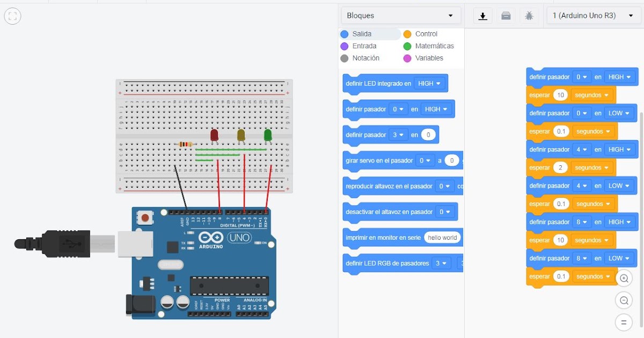Screen dimensions: 644x338
Task: Open the Bloques code view dropdown
Action: coord(400,15)
